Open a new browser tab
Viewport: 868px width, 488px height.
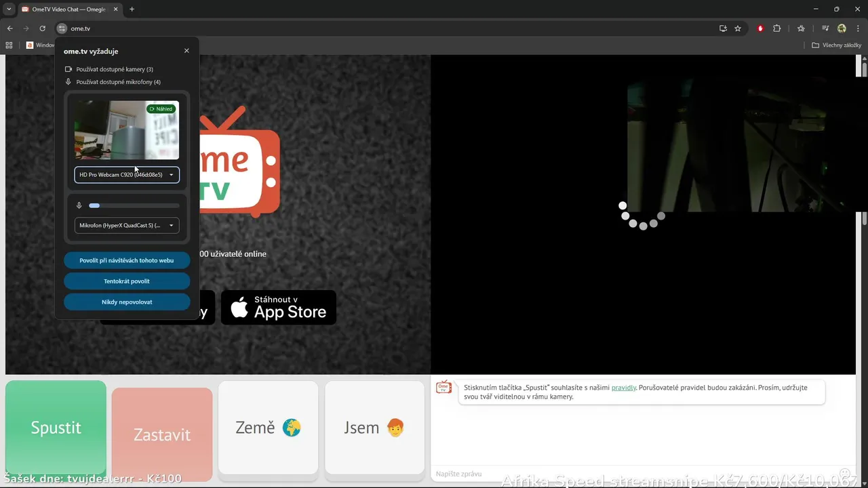132,9
